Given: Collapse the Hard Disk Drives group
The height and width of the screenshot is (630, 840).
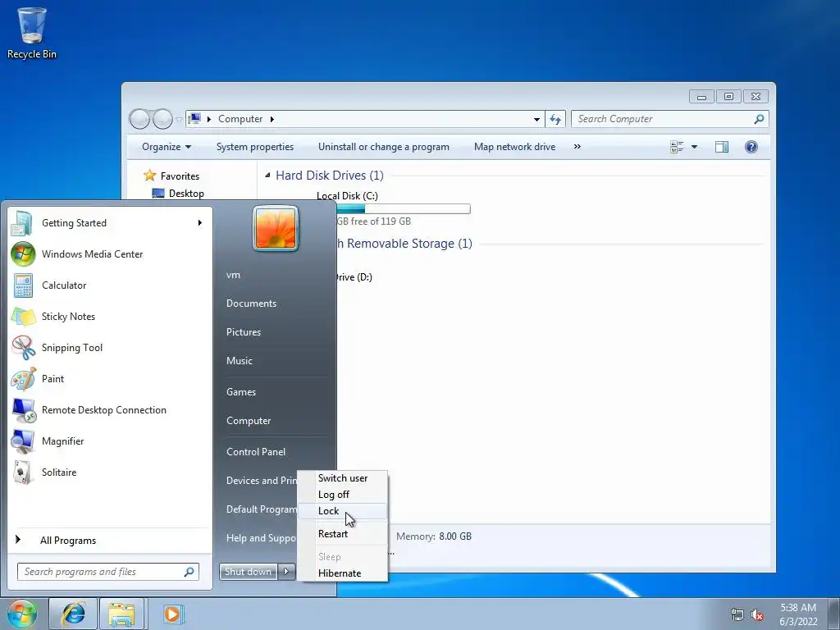Looking at the screenshot, I should tap(267, 176).
